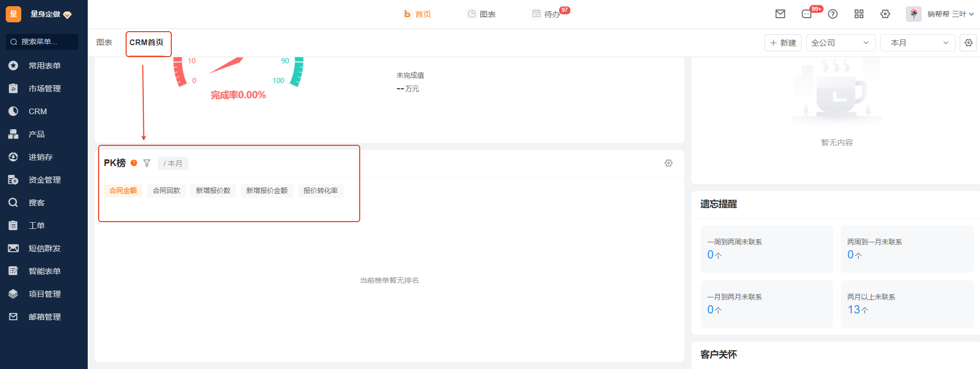Click the PK榜 filter funnel icon
Image resolution: width=980 pixels, height=369 pixels.
pos(147,163)
